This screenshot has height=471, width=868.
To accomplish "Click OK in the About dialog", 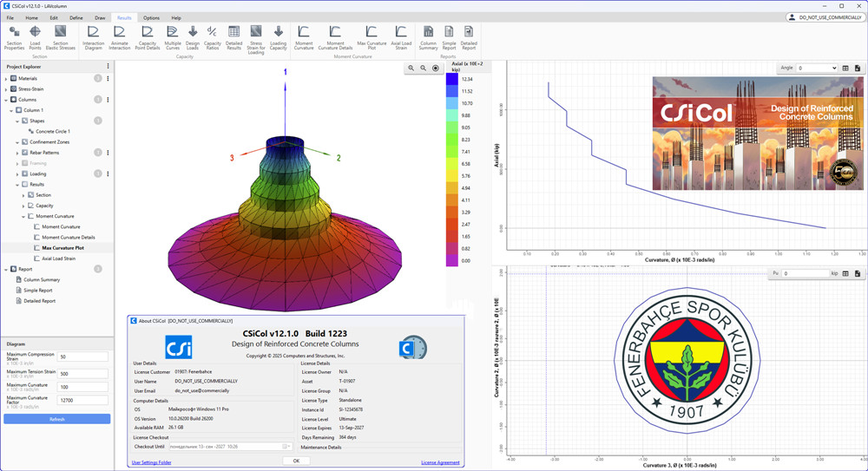I will coord(296,461).
